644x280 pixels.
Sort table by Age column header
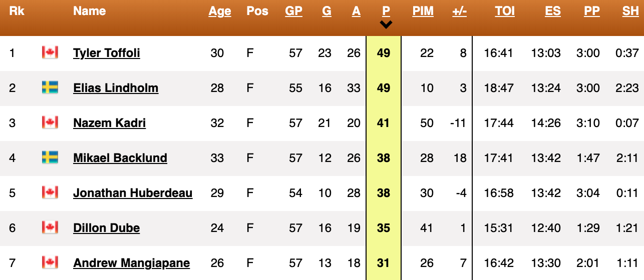[220, 11]
